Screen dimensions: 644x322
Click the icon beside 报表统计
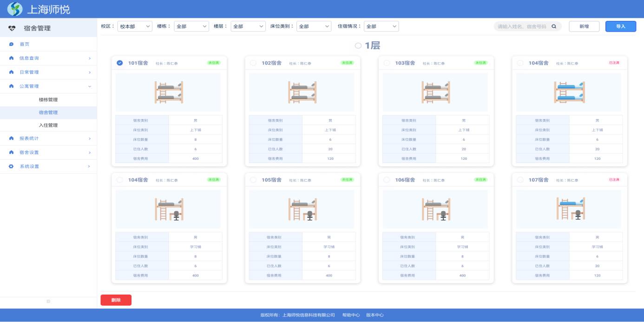pyautogui.click(x=11, y=138)
